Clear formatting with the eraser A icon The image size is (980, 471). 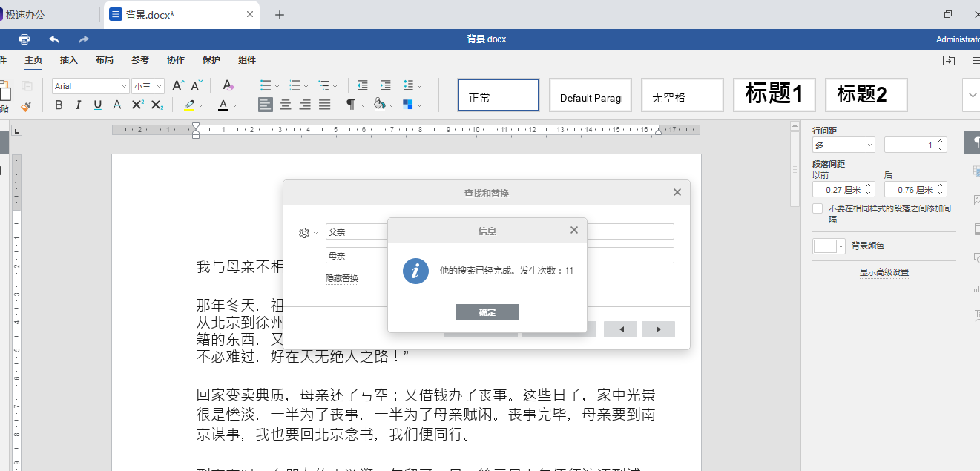228,86
